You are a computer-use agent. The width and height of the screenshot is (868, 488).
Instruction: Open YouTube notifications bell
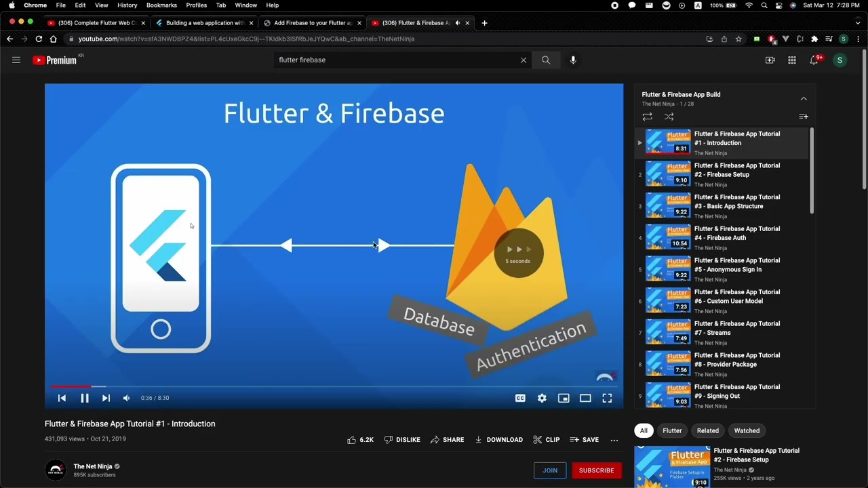814,60
